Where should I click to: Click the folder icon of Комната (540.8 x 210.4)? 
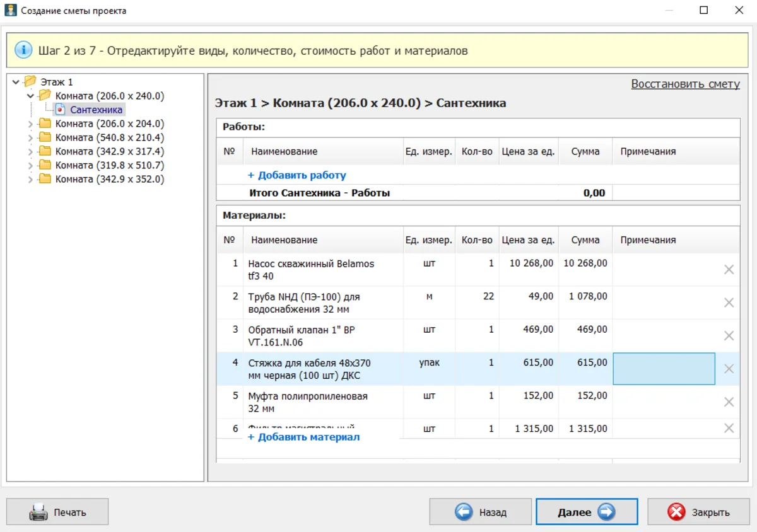[45, 137]
